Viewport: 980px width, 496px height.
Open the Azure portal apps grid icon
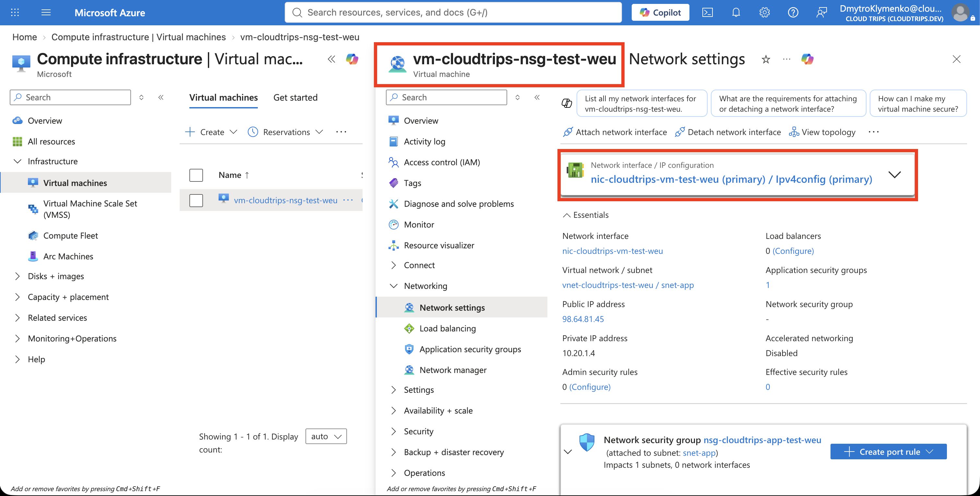coord(15,13)
